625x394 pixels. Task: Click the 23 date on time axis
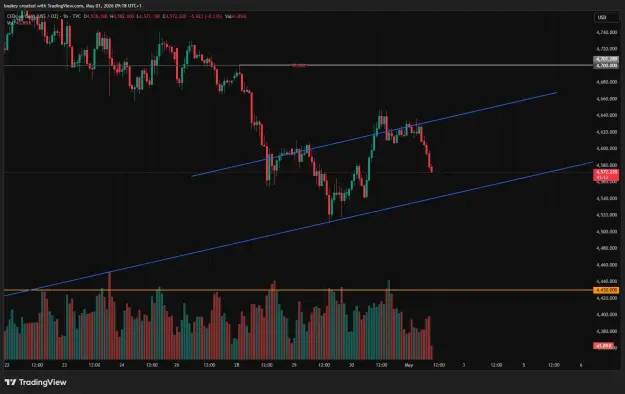click(x=64, y=365)
